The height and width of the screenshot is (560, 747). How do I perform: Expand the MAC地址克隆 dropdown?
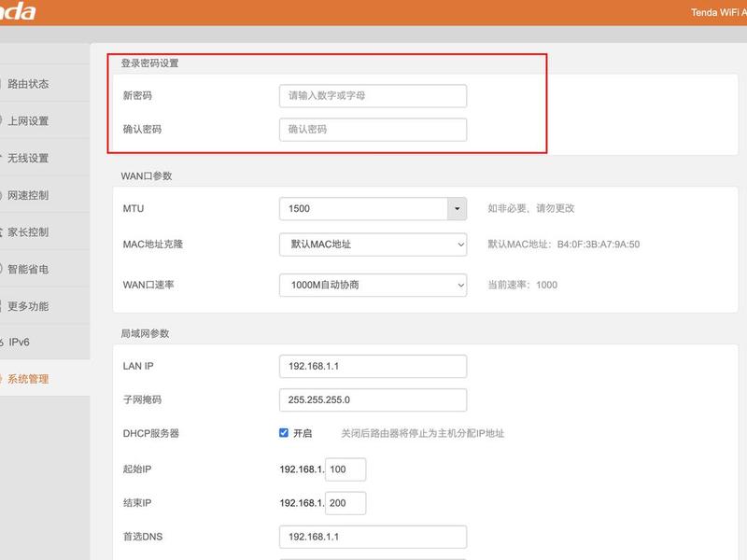click(x=373, y=245)
